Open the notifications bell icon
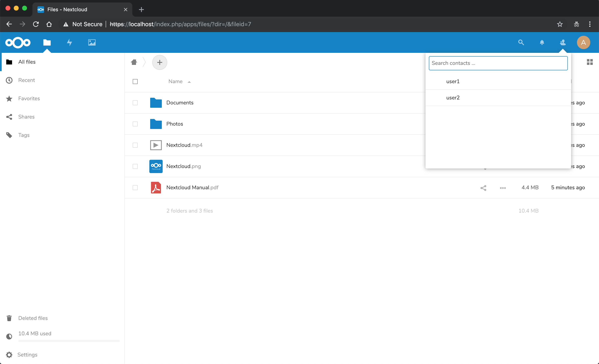This screenshot has height=364, width=599. 542,43
